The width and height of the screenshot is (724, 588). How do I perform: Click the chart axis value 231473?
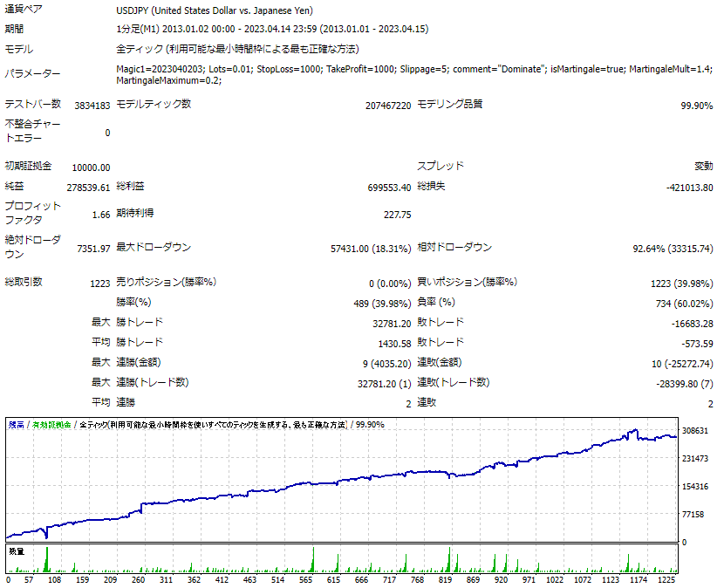point(695,458)
